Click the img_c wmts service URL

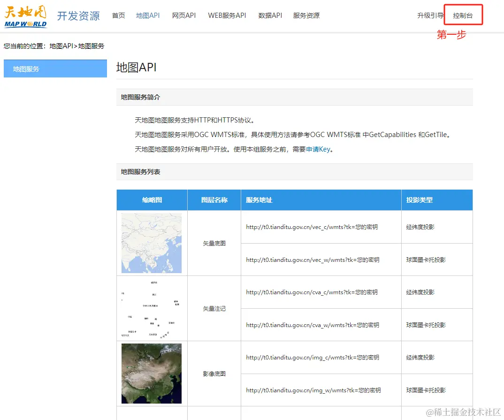pyautogui.click(x=313, y=357)
